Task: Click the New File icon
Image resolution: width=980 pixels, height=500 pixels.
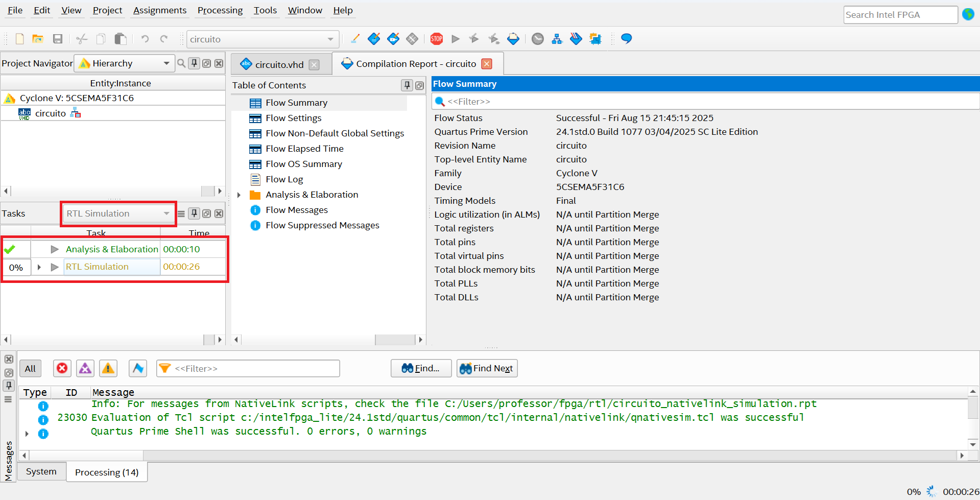Action: pos(20,39)
